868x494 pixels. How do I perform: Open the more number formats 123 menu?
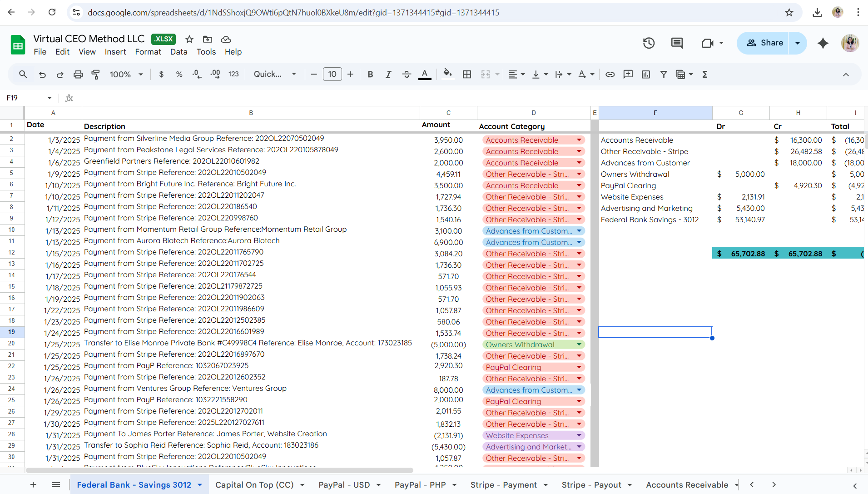(x=233, y=74)
